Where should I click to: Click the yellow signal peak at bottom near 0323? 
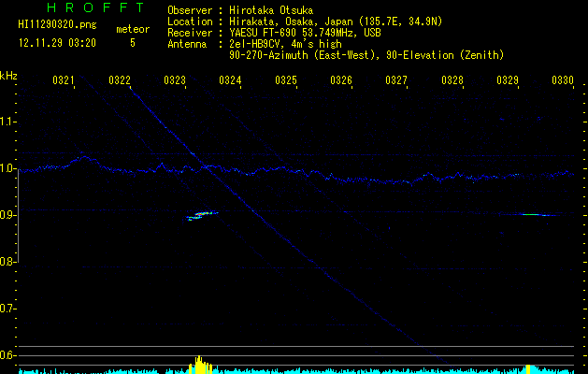coord(200,365)
